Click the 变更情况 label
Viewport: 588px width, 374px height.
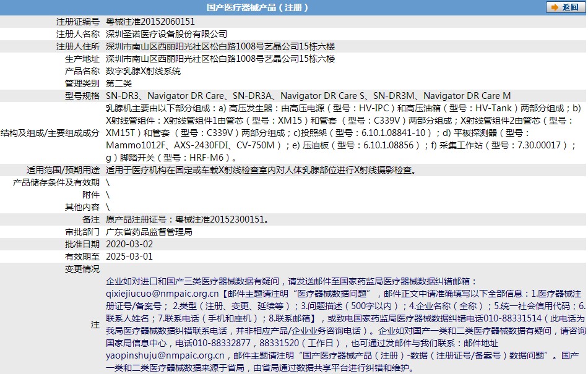[x=82, y=269]
